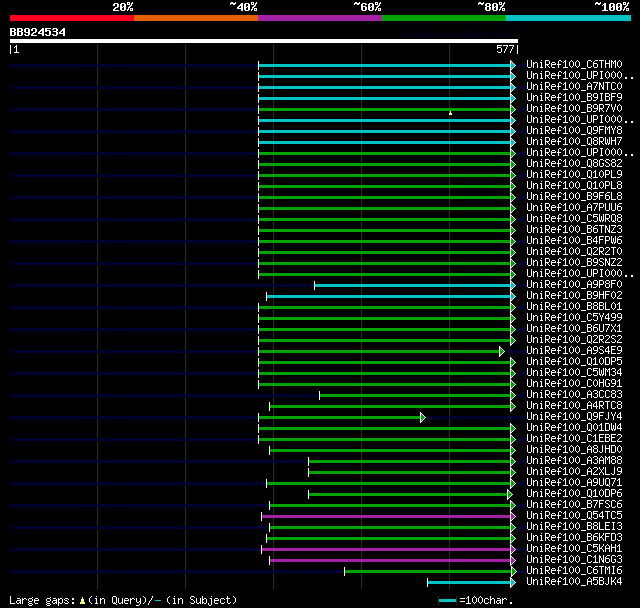Click the arrowhead on UniRef100_A7NTC0 row
Image resolution: width=640 pixels, height=608 pixels.
click(x=513, y=87)
